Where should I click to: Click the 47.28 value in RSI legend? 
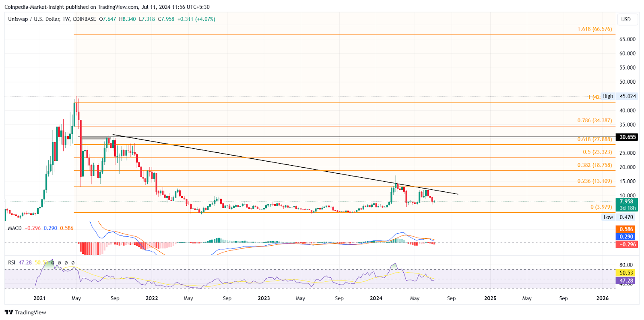pos(25,263)
